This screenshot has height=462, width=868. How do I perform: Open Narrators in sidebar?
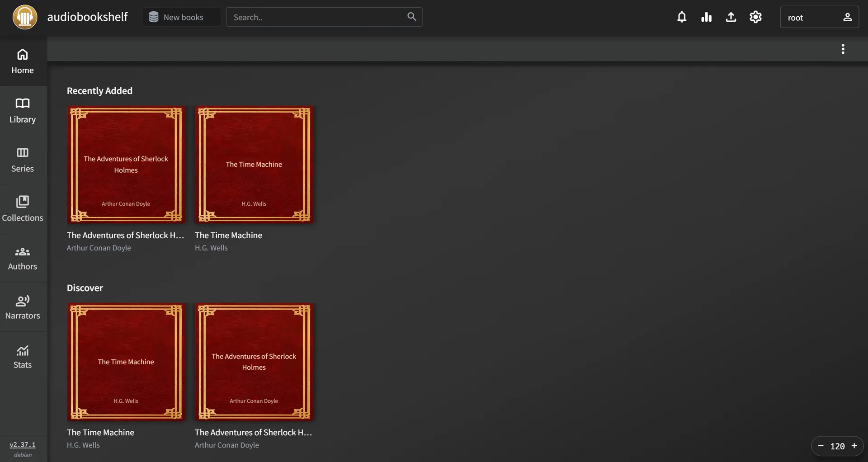pos(23,307)
